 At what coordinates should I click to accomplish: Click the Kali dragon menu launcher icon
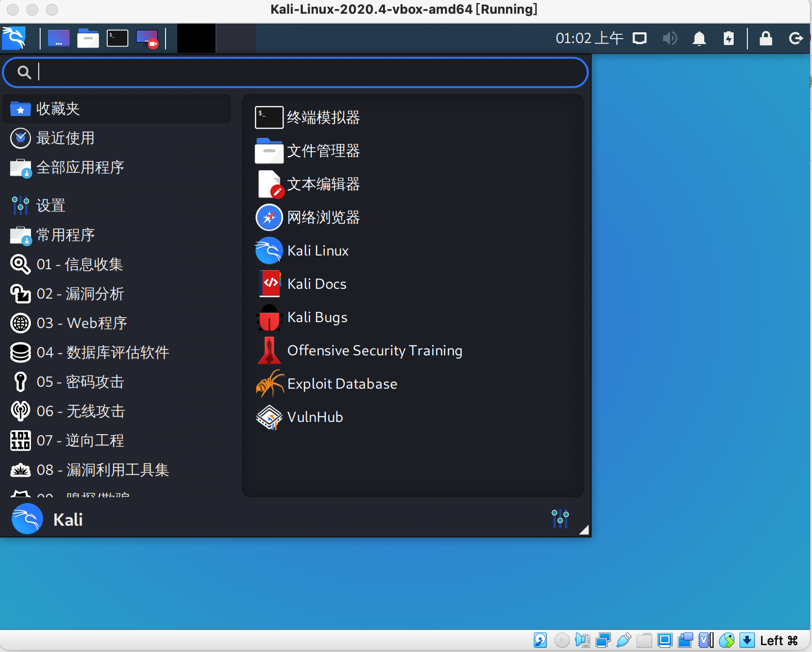[14, 38]
